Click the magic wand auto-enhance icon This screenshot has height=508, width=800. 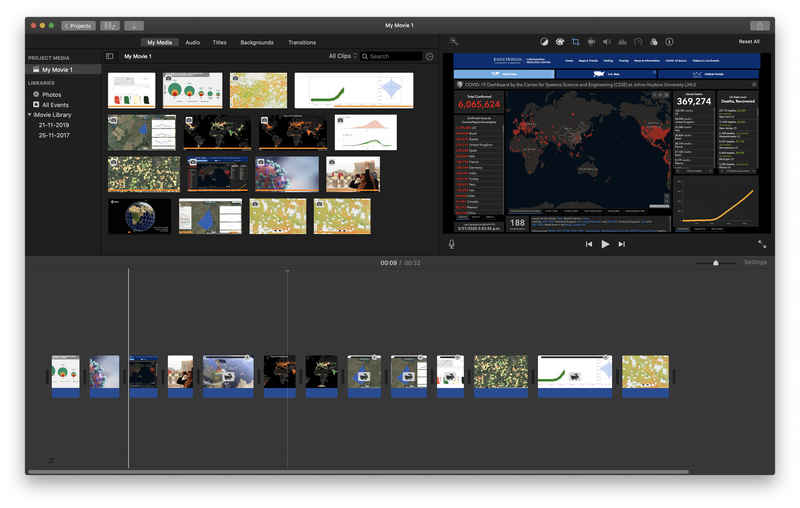pyautogui.click(x=453, y=42)
